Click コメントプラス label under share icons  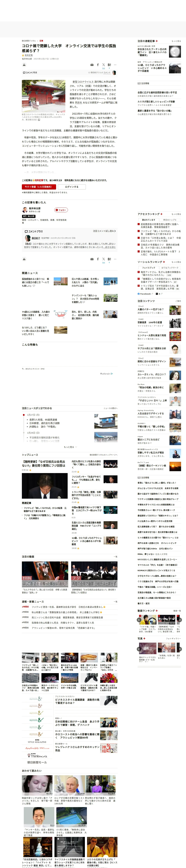point(30,72)
